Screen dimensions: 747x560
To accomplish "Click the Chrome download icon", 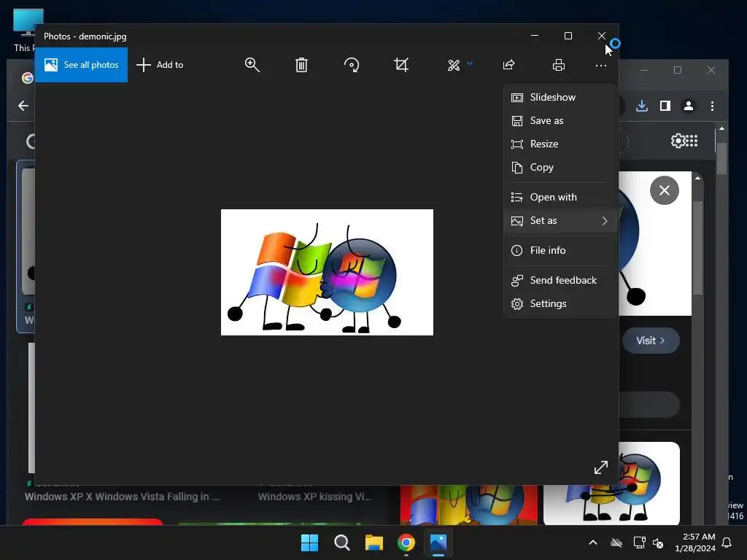I will [x=642, y=106].
